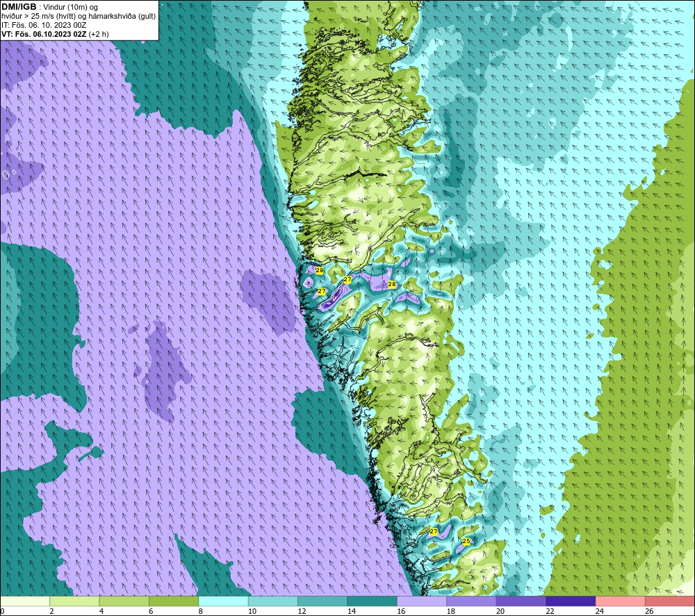This screenshot has width=695, height=616.
Task: Click the westernmost yellow 28 gust label
Action: (x=319, y=270)
